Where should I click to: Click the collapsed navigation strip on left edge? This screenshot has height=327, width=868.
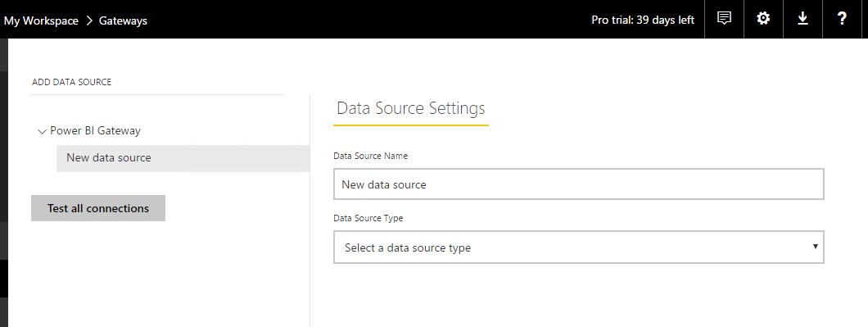click(x=4, y=183)
